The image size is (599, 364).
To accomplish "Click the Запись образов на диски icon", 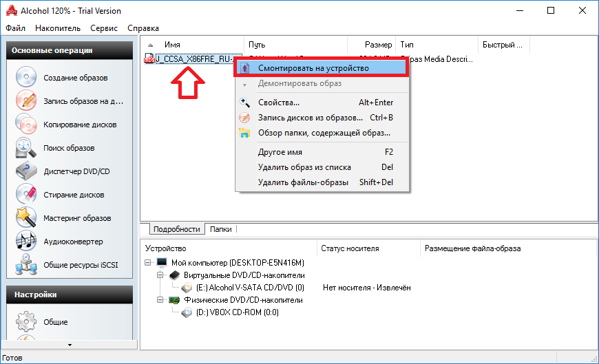I will (x=26, y=100).
